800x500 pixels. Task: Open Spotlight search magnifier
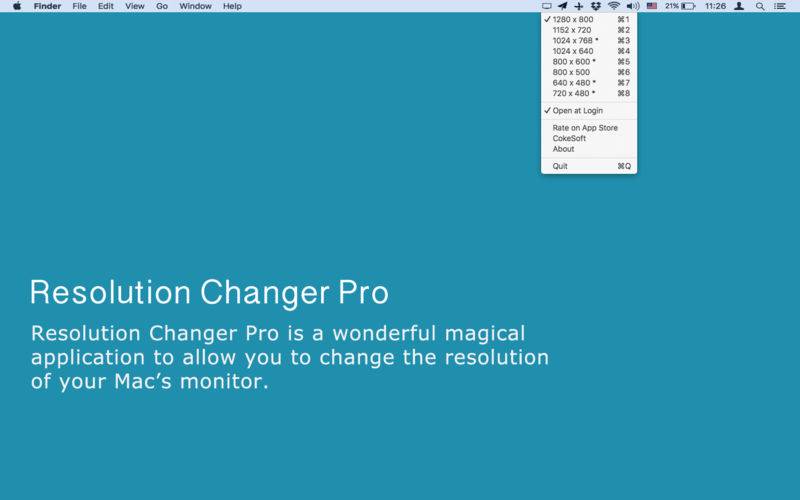tap(760, 6)
